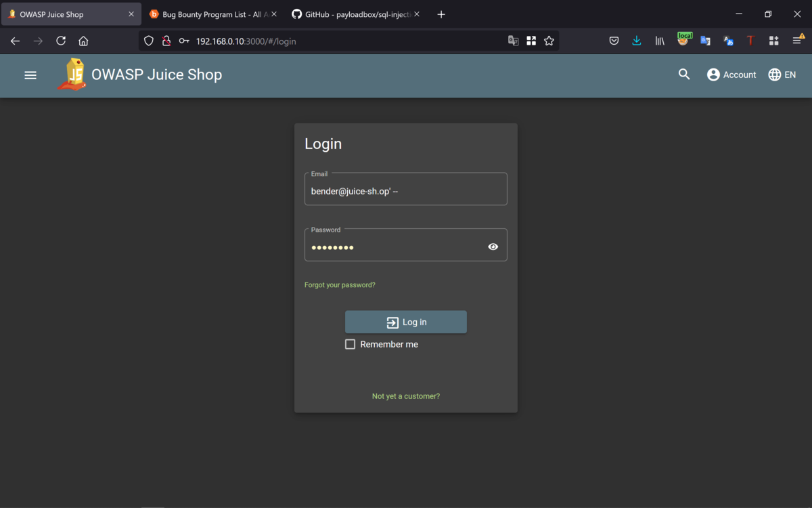Image resolution: width=812 pixels, height=508 pixels.
Task: Minimize the browser window
Action: [x=738, y=14]
